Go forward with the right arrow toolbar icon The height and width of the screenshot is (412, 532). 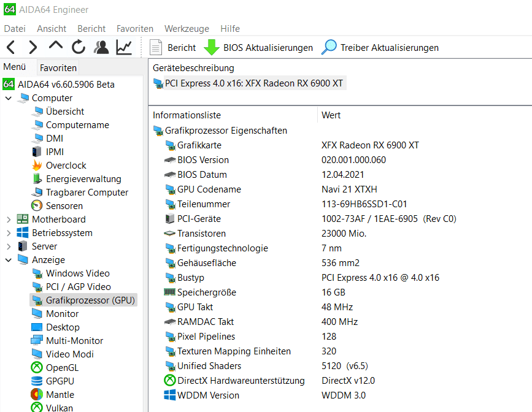tap(33, 47)
